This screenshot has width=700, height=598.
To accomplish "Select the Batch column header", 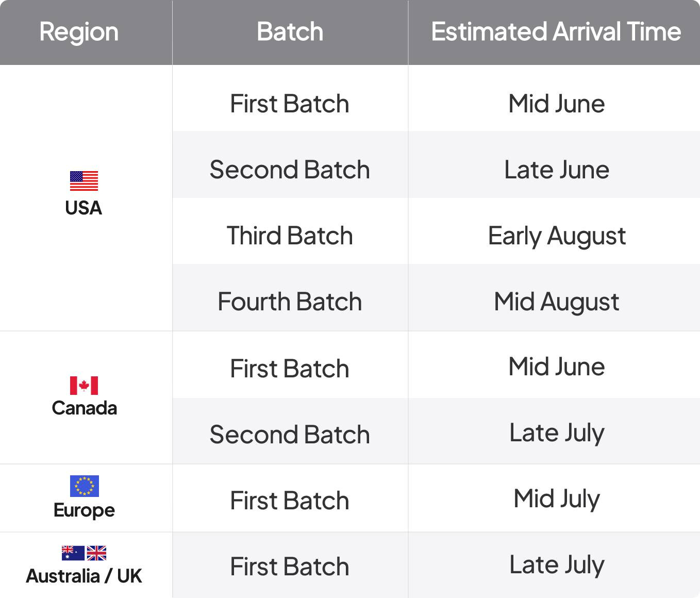I will [x=290, y=31].
